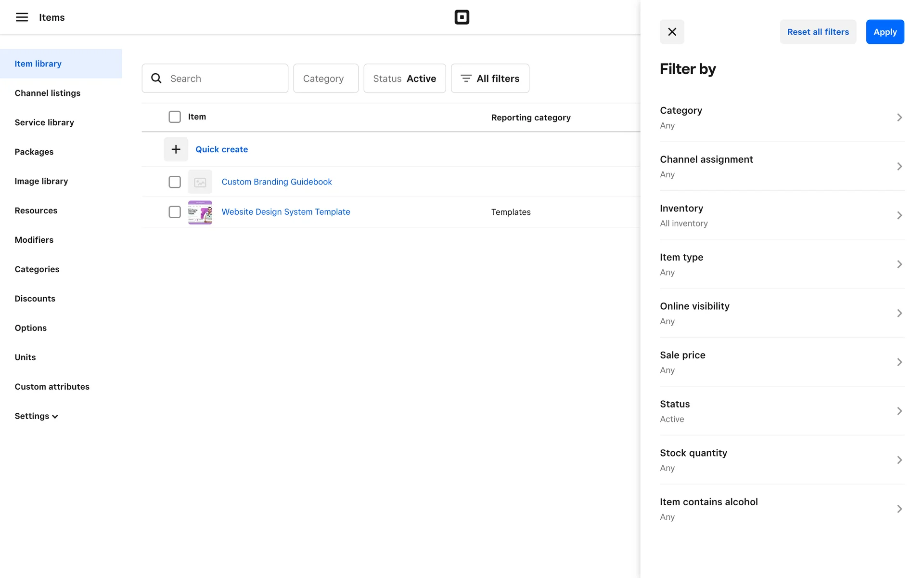Expand the Channel assignment filter
Image resolution: width=924 pixels, height=578 pixels.
(x=782, y=166)
